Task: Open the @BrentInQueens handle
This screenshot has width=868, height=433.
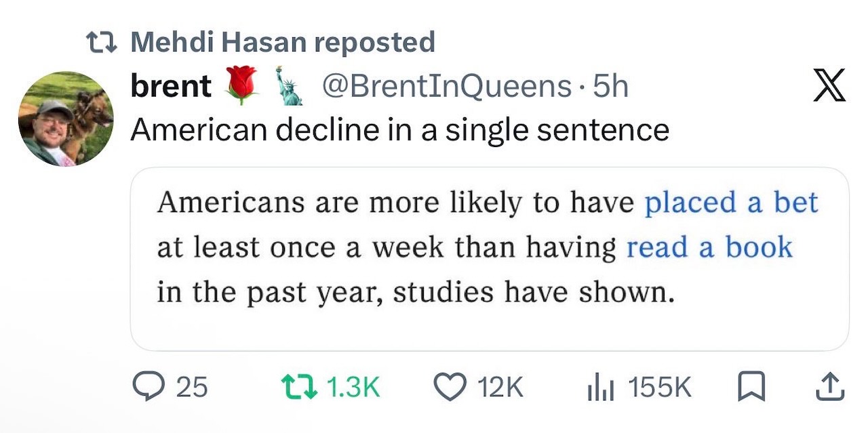Action: [446, 86]
